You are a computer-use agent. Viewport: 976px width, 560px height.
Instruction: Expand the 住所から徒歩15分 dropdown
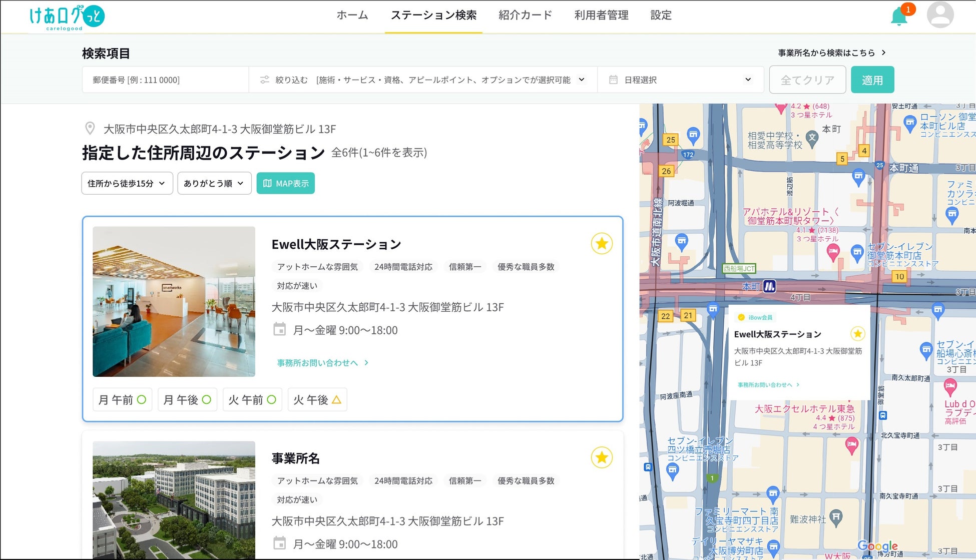(127, 183)
